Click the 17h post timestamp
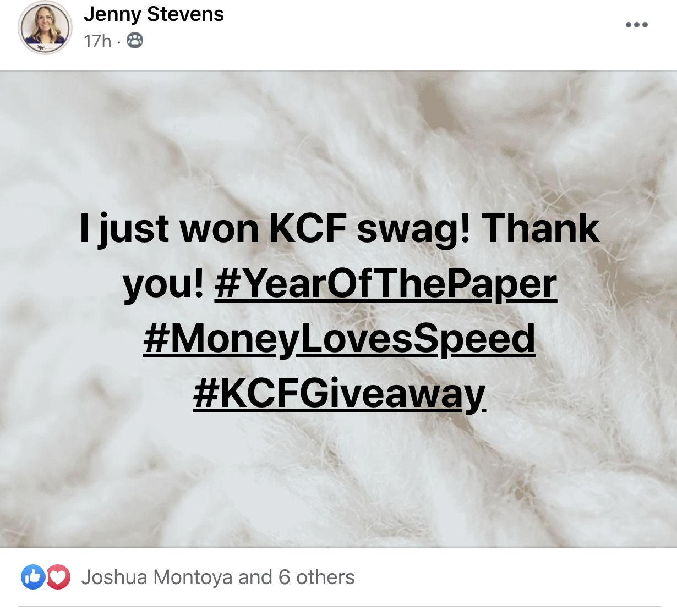 97,41
